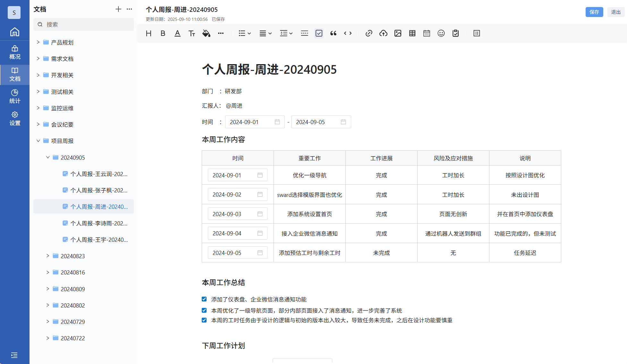Click the bold formatting icon

163,33
